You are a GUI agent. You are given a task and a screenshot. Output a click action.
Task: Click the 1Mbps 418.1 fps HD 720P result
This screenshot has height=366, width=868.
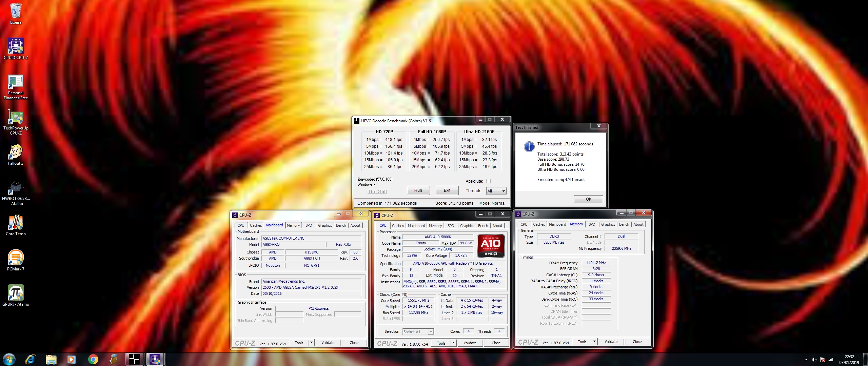384,140
